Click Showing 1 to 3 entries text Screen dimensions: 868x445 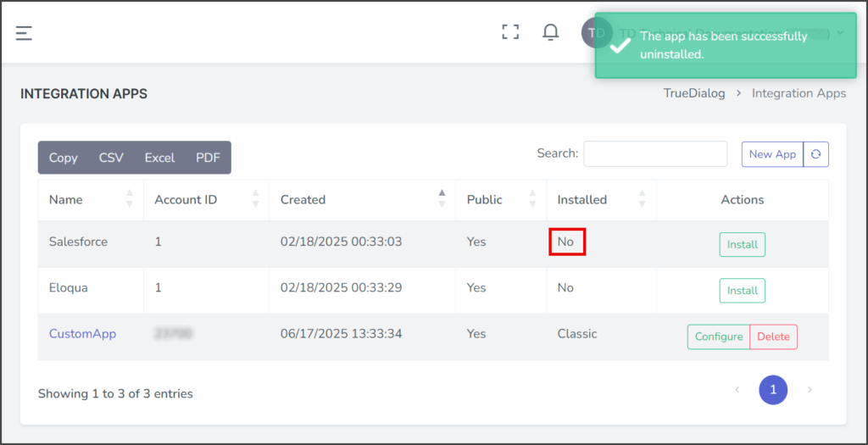coord(115,393)
